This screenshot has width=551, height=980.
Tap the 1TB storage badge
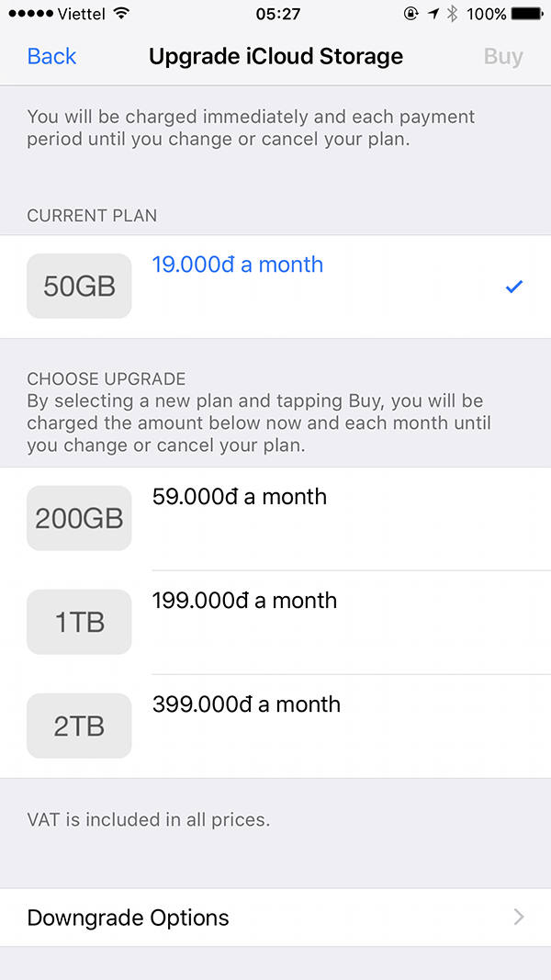coord(79,622)
